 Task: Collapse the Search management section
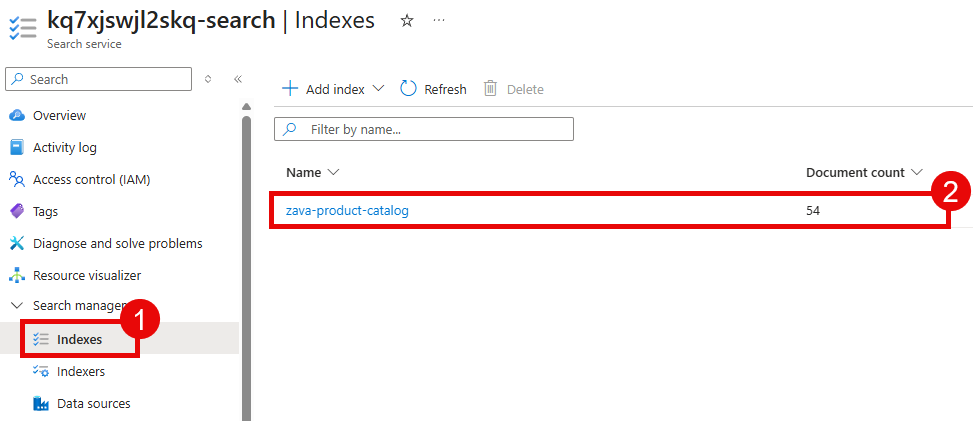tap(17, 306)
